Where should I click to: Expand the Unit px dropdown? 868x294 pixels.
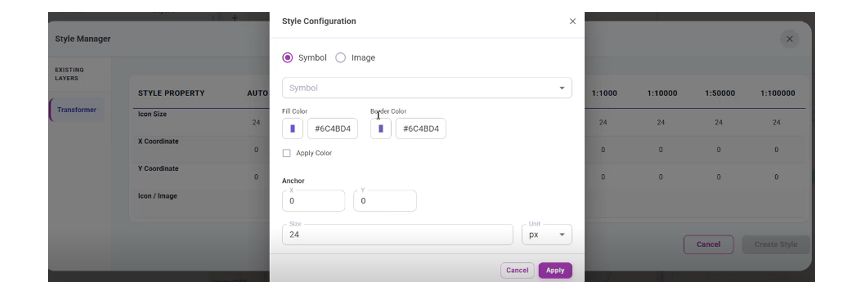coord(546,235)
